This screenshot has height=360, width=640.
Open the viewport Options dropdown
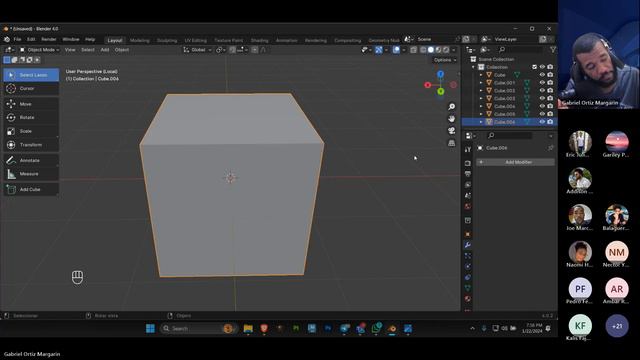pyautogui.click(x=445, y=60)
